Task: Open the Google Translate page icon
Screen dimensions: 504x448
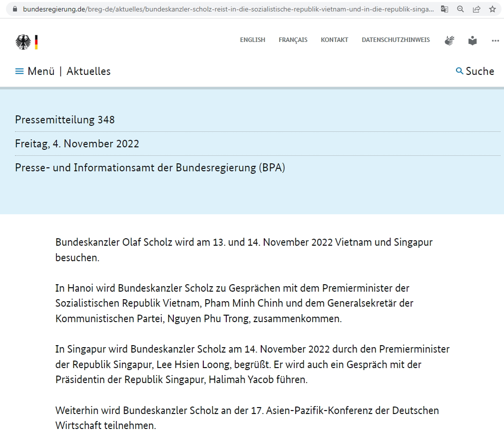Action: (x=444, y=9)
